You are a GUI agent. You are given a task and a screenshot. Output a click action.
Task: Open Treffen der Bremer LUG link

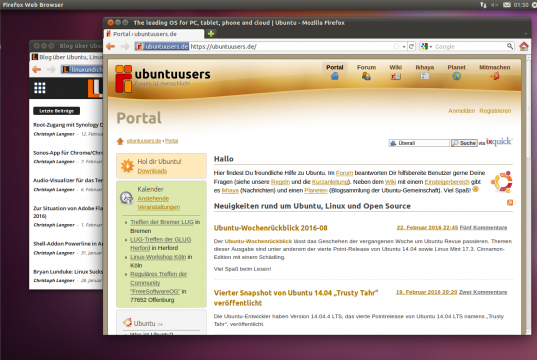(162, 222)
